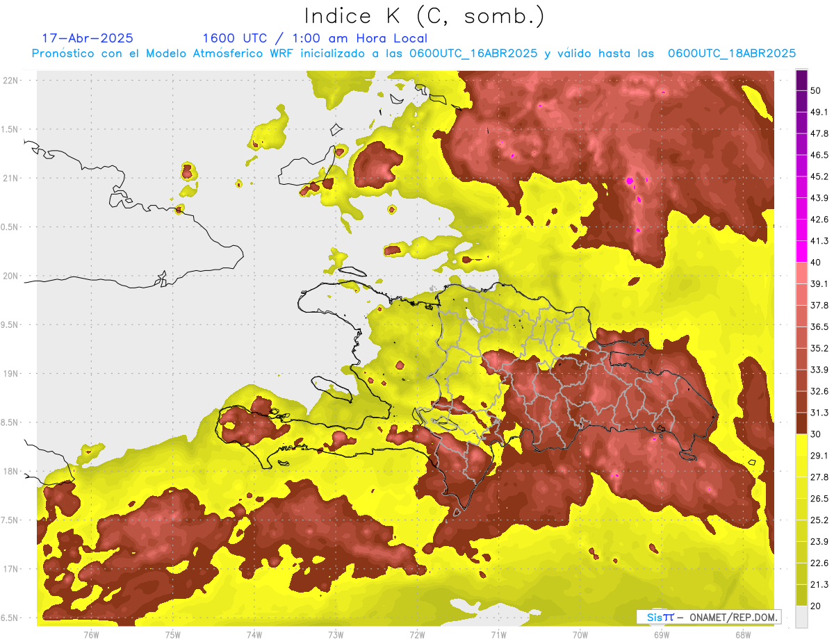Screen dimensions: 834x644
Task: Click the '40' color scale value
Action: coord(816,263)
